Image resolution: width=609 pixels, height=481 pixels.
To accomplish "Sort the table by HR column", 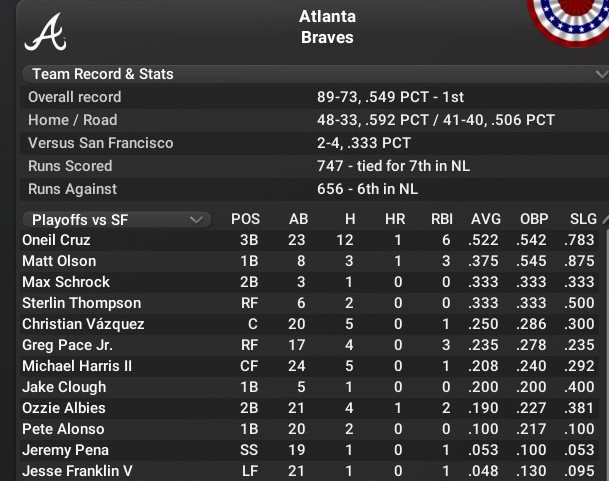I will click(x=395, y=219).
